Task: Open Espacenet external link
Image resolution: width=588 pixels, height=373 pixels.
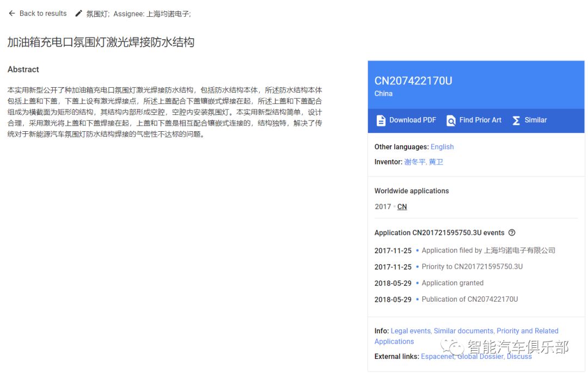Action: click(x=437, y=357)
